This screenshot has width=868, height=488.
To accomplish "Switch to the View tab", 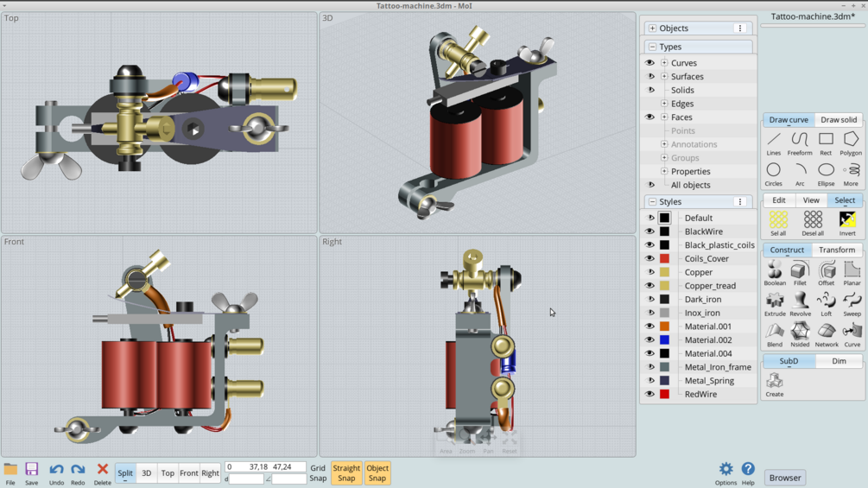I will (x=811, y=200).
